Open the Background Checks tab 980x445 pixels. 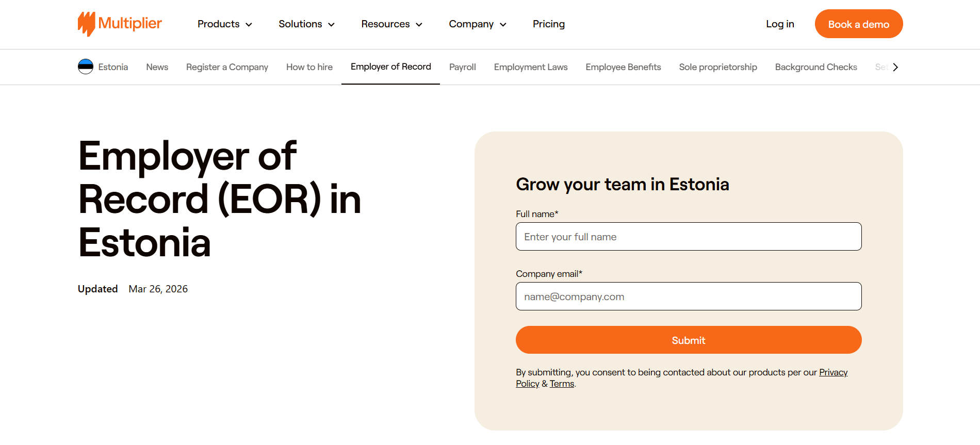coord(816,67)
